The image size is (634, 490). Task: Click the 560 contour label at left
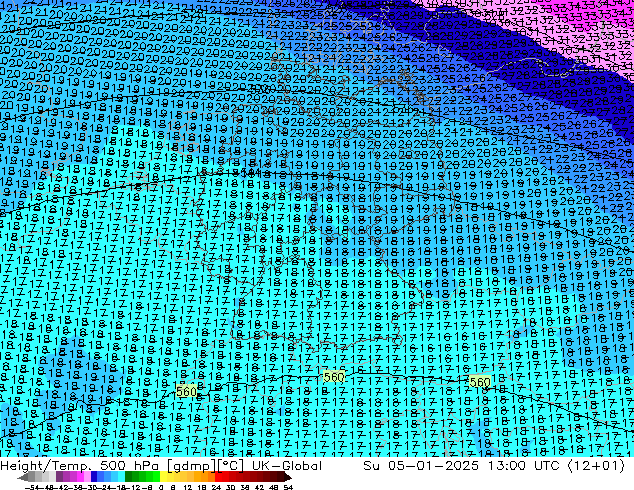[186, 391]
